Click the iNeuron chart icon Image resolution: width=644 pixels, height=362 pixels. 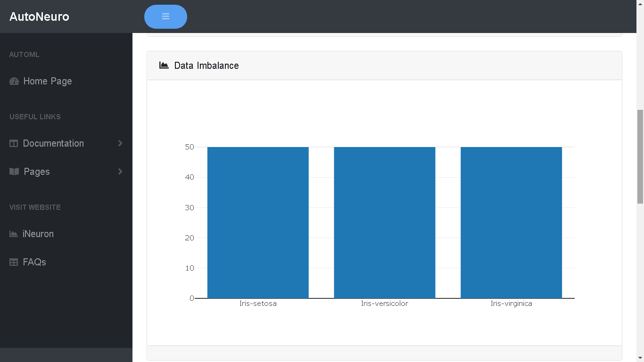(x=14, y=234)
